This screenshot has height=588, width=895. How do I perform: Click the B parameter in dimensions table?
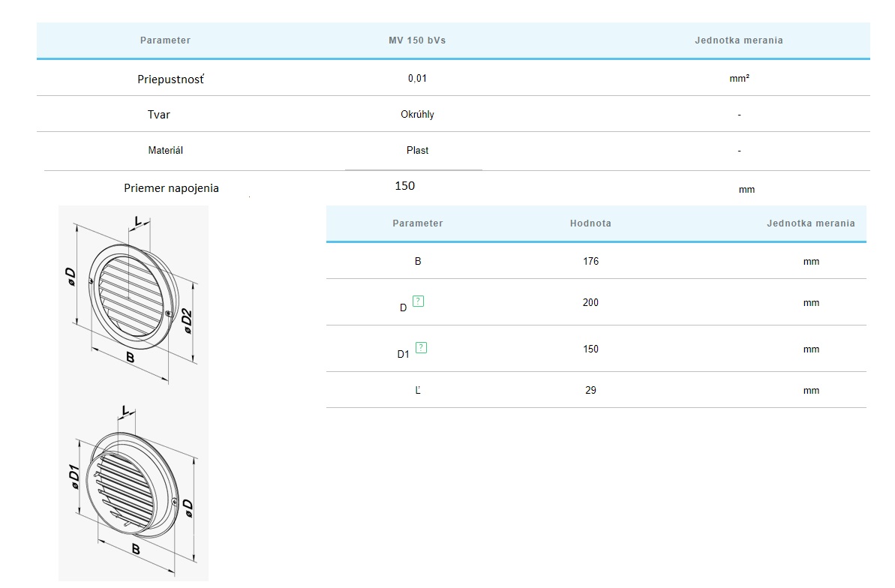(418, 262)
